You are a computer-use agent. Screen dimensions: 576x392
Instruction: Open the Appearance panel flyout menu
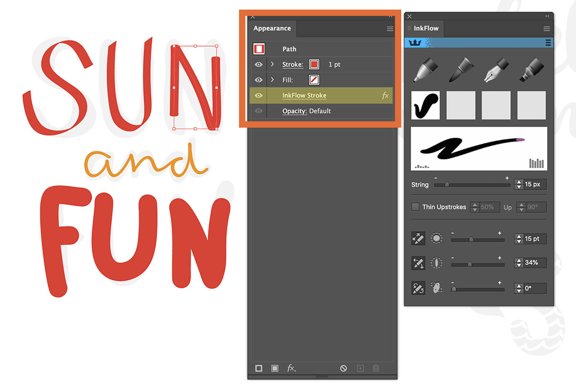[x=390, y=29]
